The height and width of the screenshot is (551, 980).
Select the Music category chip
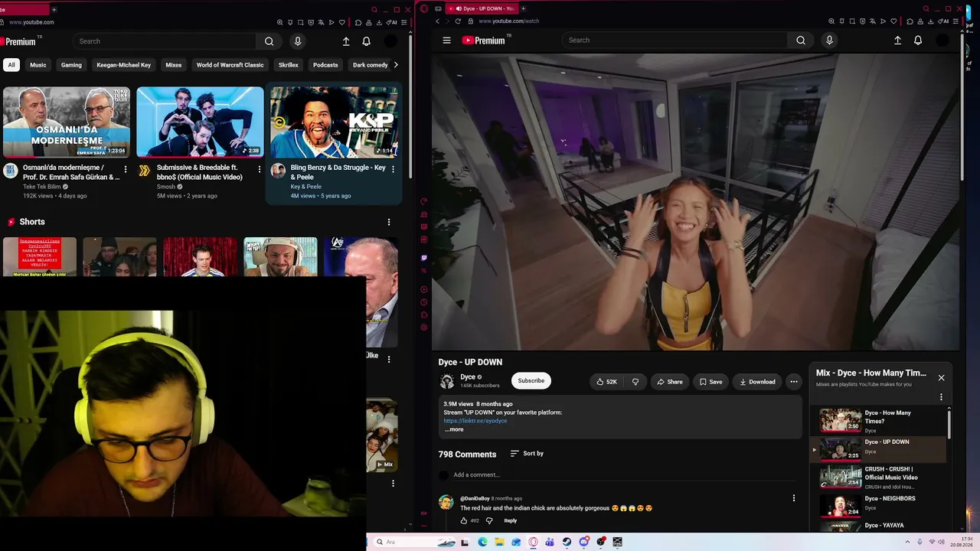[38, 65]
